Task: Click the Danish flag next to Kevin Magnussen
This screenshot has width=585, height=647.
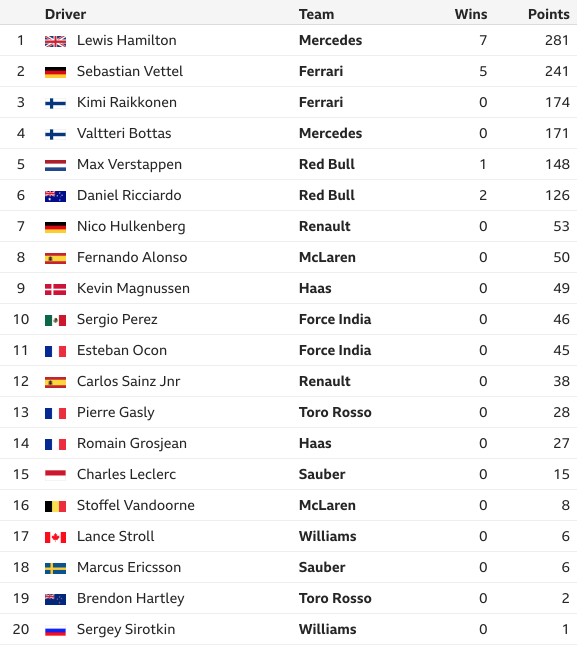Action: pyautogui.click(x=55, y=289)
